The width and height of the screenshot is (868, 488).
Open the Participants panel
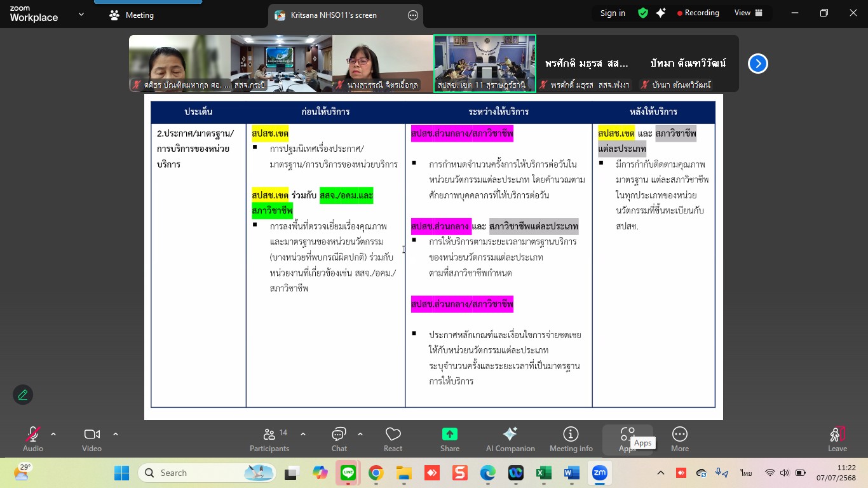click(269, 439)
